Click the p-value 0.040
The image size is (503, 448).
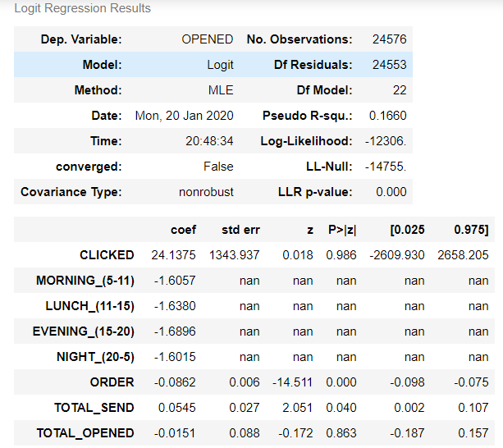(x=341, y=408)
